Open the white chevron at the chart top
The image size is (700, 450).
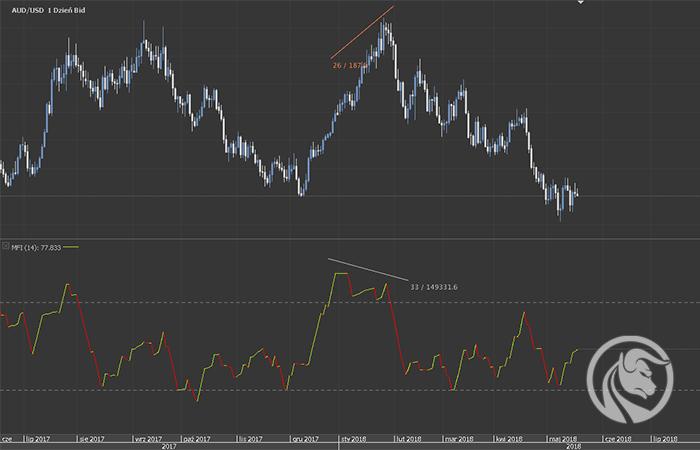point(580,2)
